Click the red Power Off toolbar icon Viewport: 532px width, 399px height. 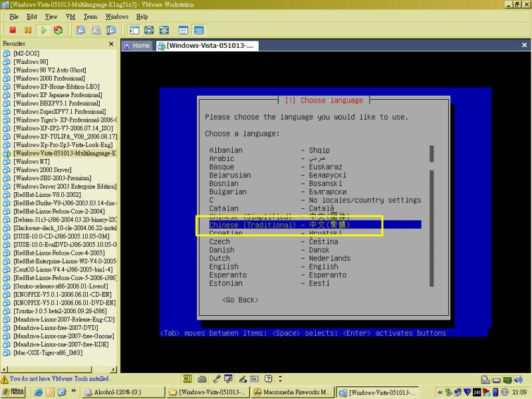[x=13, y=30]
